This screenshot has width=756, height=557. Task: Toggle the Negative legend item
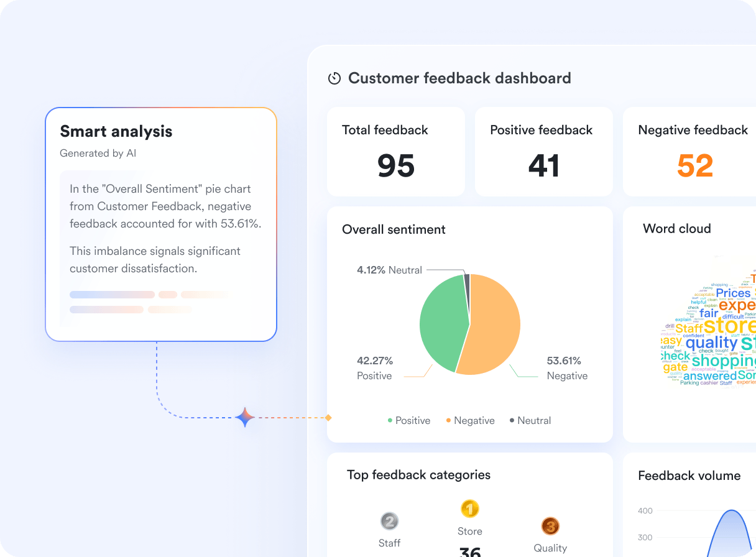(470, 421)
